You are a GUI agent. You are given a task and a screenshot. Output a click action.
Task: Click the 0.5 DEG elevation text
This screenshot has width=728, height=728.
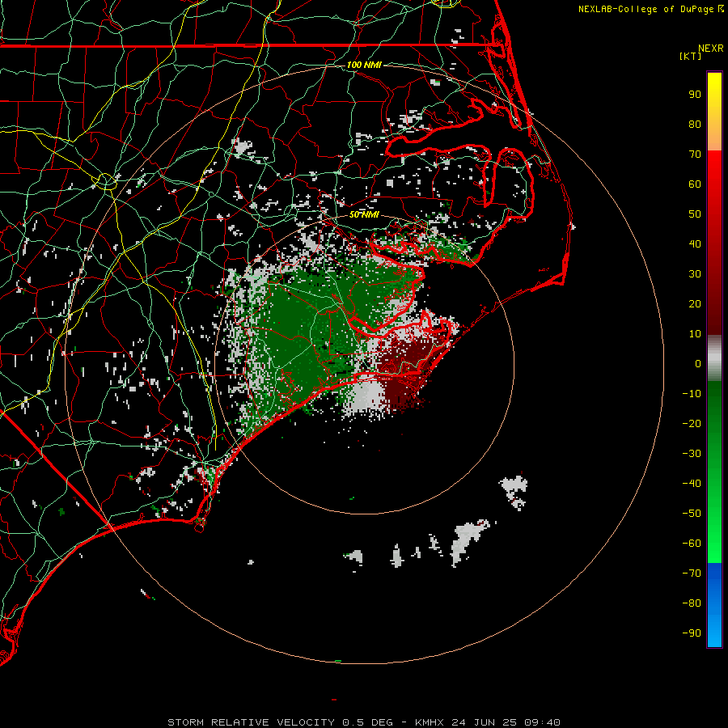coord(368,722)
